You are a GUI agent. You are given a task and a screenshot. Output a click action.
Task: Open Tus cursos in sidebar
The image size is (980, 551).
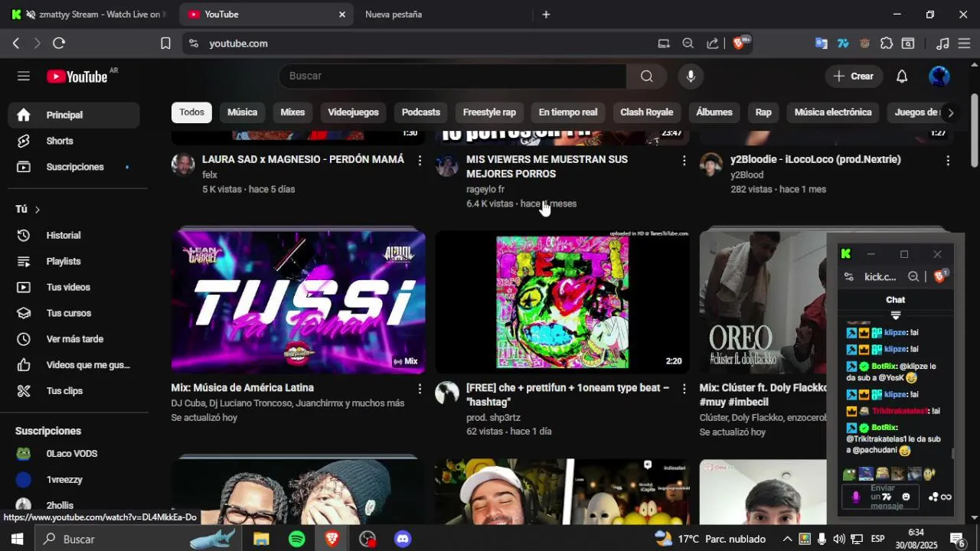74,313
